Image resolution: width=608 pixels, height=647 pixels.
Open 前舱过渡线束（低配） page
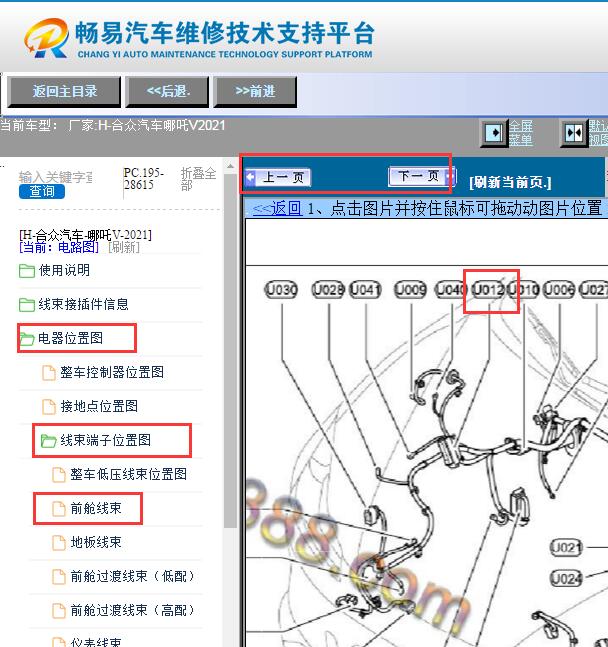click(132, 576)
